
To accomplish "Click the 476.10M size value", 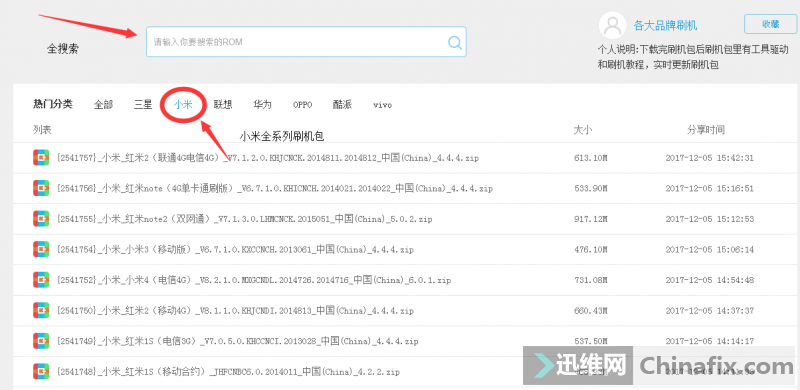I will point(590,250).
